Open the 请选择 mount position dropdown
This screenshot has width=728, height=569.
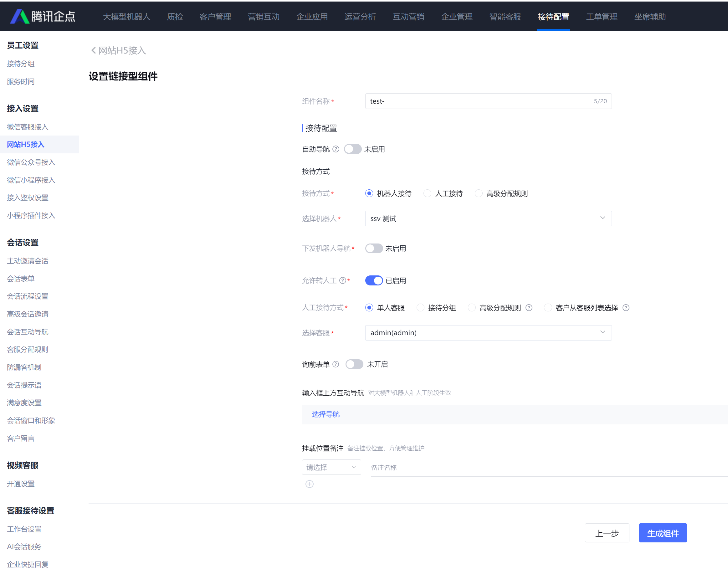(x=331, y=467)
